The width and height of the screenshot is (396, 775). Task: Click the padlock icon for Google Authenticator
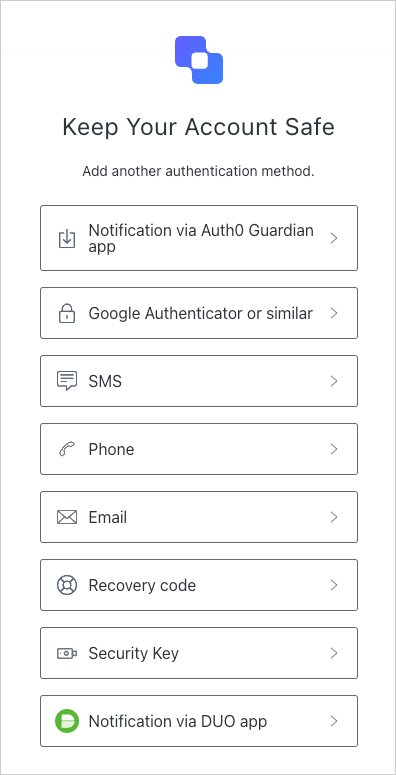tap(67, 313)
